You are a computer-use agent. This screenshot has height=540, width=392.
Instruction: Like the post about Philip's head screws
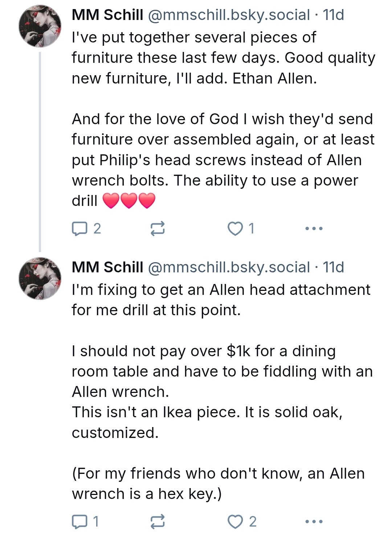(x=235, y=229)
